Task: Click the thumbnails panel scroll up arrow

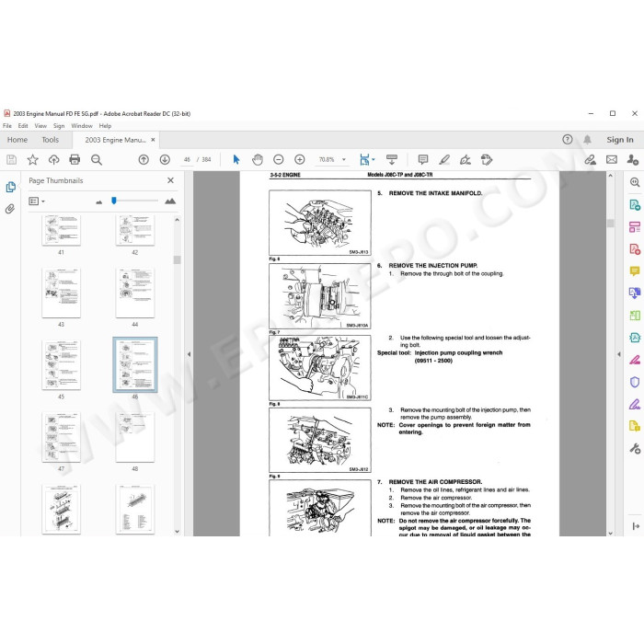Action: [x=177, y=220]
